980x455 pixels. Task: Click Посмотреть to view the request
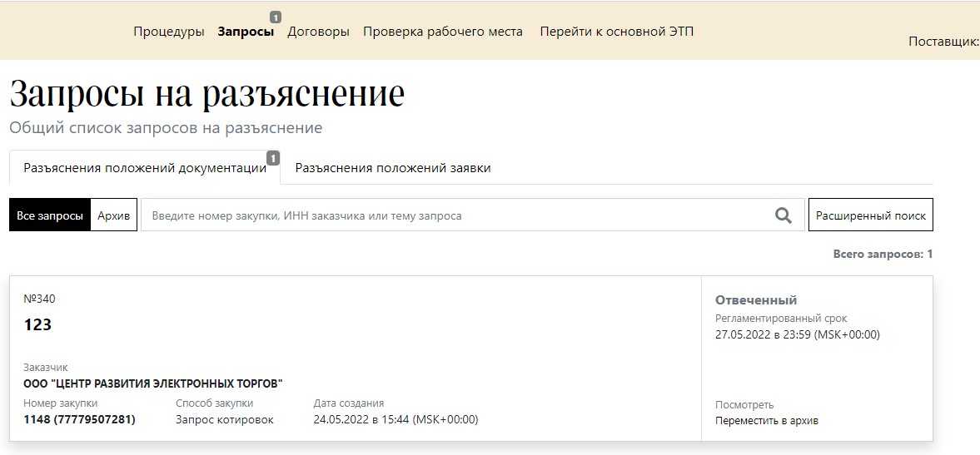tap(744, 405)
